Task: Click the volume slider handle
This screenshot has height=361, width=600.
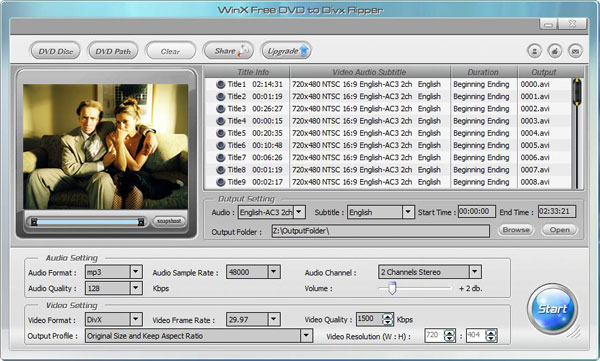Action: pyautogui.click(x=392, y=288)
